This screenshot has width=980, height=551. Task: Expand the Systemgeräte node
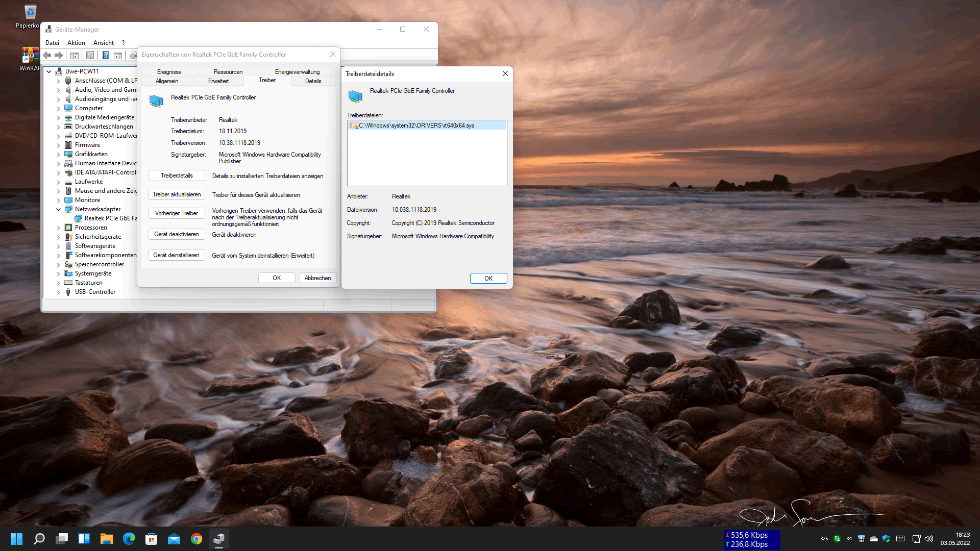[x=58, y=273]
